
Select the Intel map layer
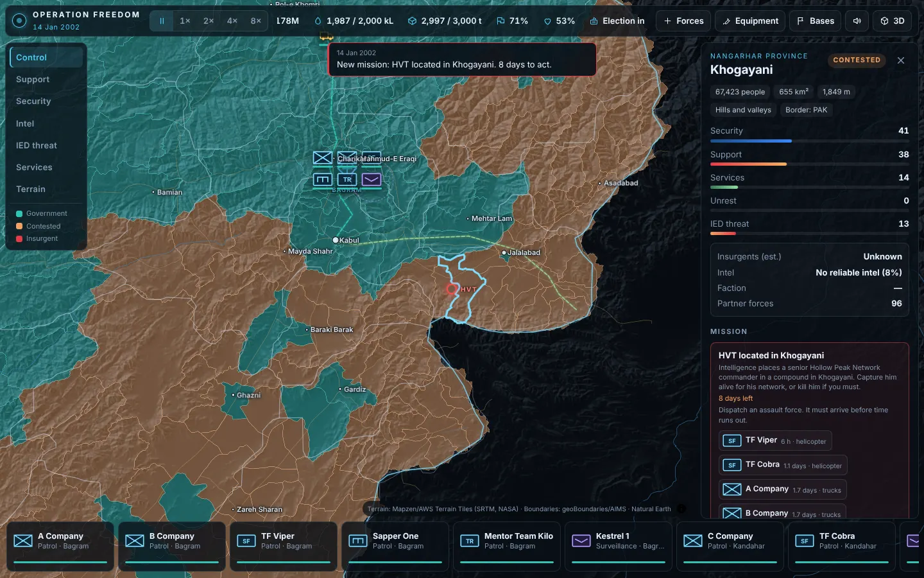pos(46,123)
